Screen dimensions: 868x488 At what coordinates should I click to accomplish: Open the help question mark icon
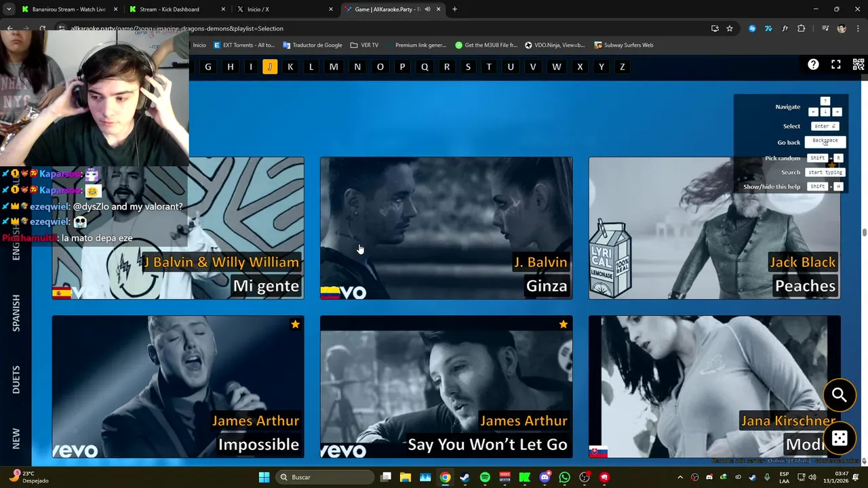tap(813, 64)
